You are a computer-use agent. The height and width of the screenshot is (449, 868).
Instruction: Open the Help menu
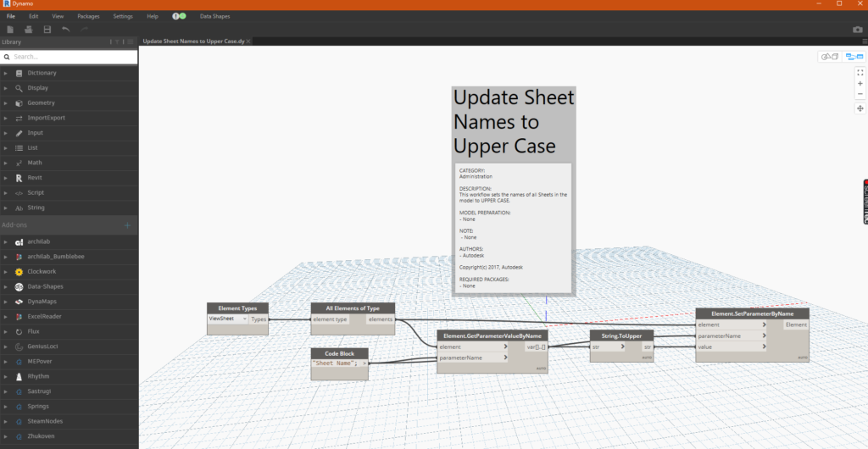pyautogui.click(x=153, y=16)
